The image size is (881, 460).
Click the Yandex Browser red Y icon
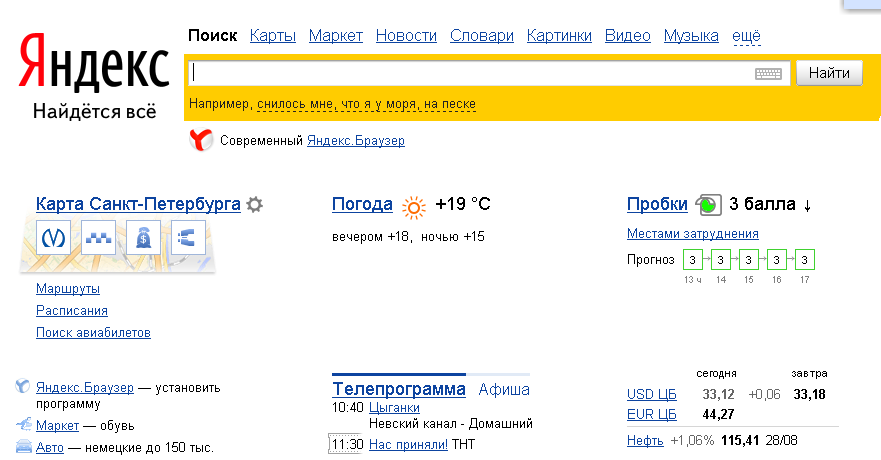pos(201,140)
